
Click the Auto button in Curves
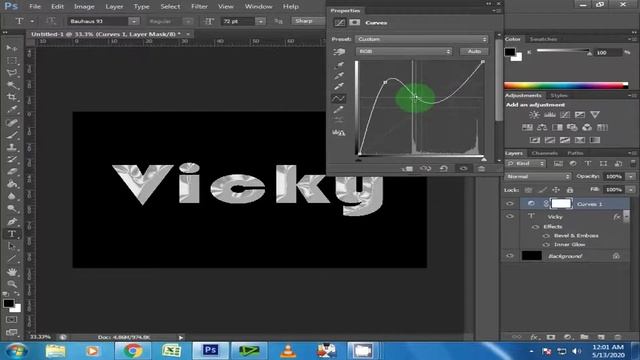click(x=474, y=51)
